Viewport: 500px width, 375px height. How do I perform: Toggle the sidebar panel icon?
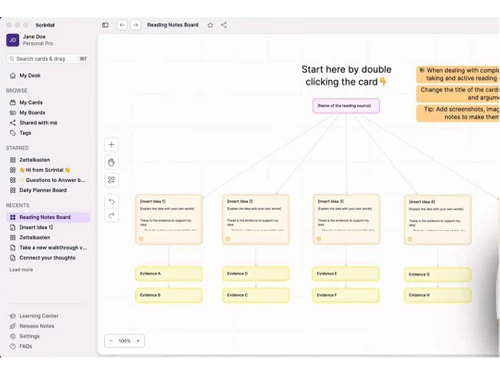click(x=105, y=25)
